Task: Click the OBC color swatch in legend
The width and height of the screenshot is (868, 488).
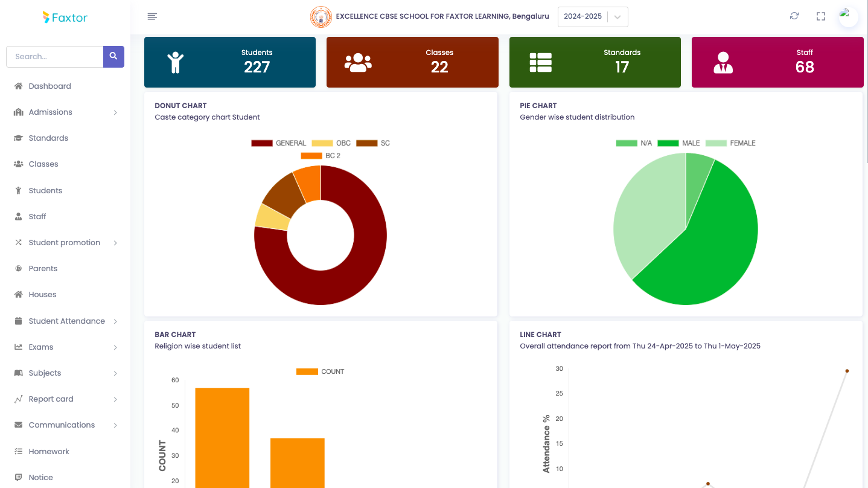Action: 322,143
